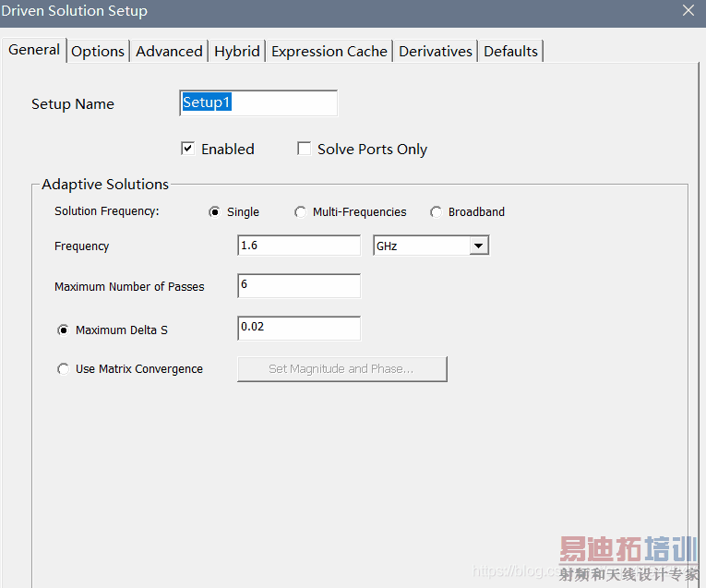Open the Defaults tab

coord(510,52)
